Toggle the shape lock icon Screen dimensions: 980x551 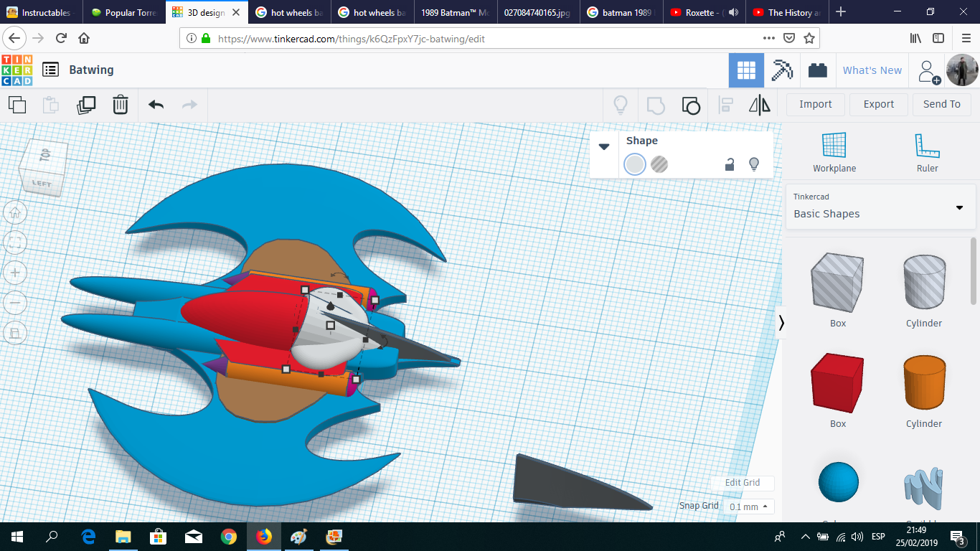(730, 164)
